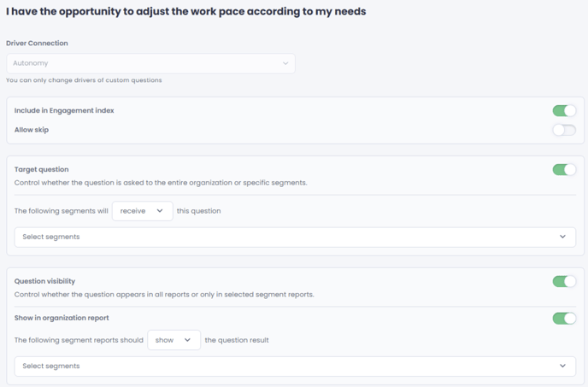Disable Show in organization report toggle
Viewport: 588px width, 387px height.
coord(564,319)
